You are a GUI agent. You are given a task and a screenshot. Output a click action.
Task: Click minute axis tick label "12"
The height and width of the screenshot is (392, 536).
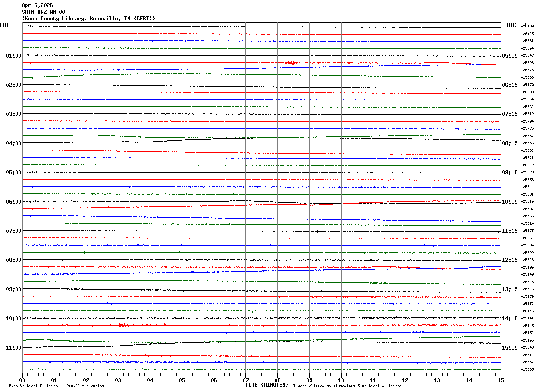coord(405,380)
